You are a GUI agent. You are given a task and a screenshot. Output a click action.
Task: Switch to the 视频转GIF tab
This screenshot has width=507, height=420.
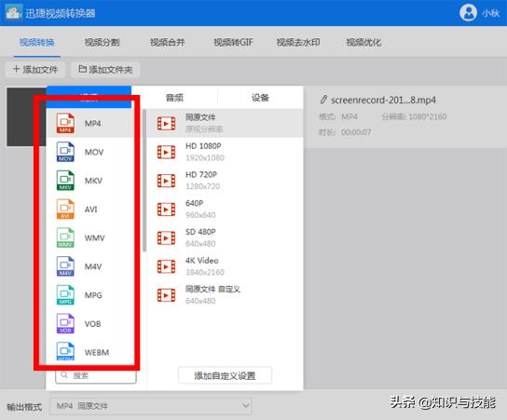[233, 42]
